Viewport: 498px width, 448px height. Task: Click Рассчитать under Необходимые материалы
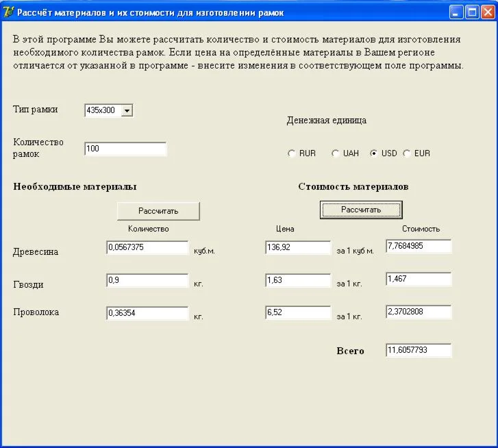(x=158, y=211)
